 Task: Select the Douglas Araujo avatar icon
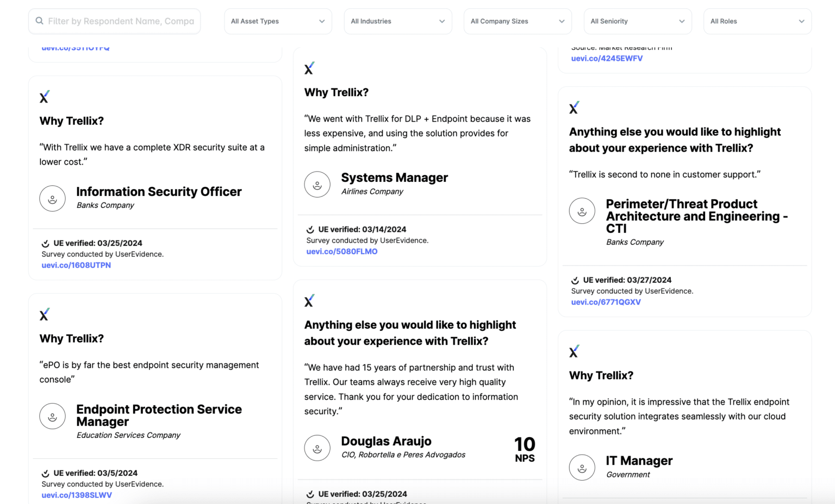click(317, 448)
